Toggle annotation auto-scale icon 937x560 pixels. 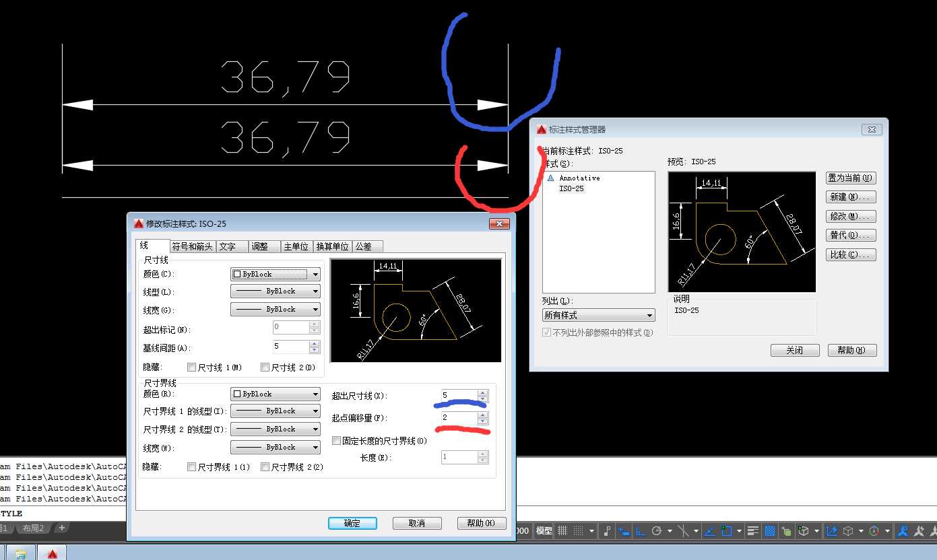[x=918, y=530]
